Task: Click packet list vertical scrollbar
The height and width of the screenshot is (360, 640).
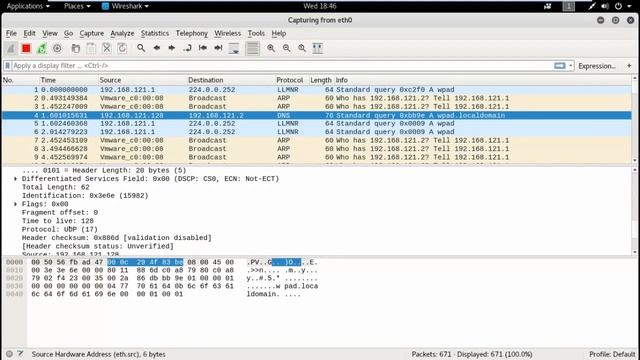Action: coord(635,119)
